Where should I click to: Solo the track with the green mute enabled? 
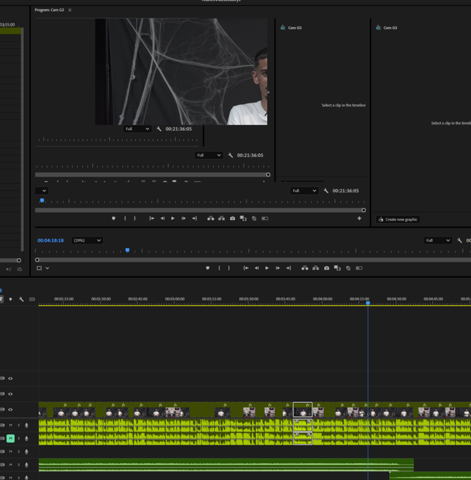click(x=19, y=438)
